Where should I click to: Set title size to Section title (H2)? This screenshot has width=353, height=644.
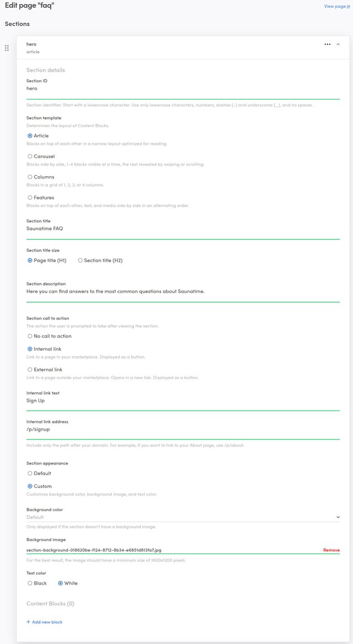[80, 261]
